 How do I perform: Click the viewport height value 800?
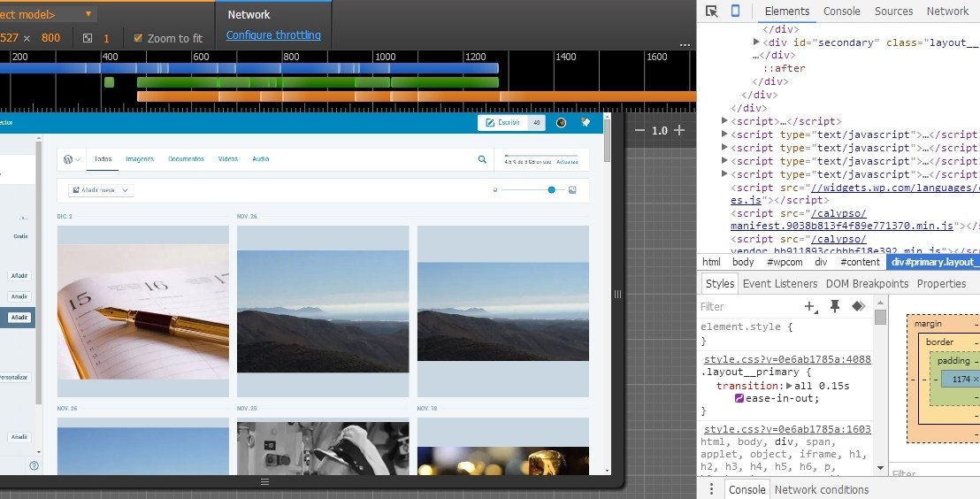[50, 38]
